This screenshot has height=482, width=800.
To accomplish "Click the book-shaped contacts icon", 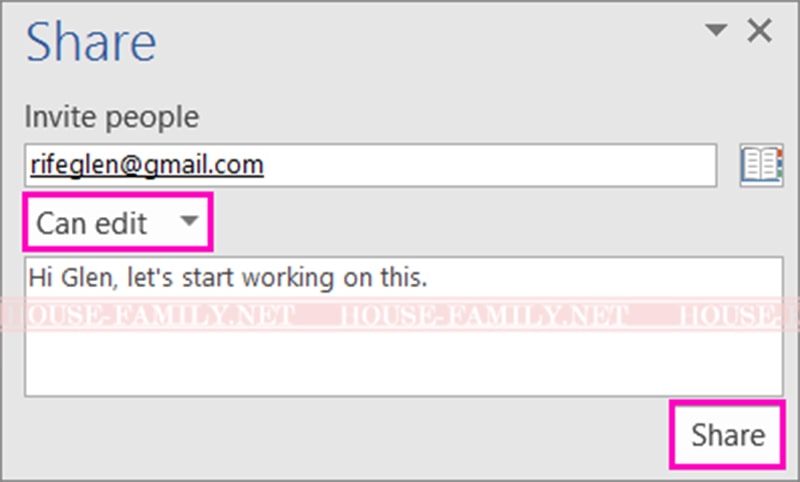I will (x=761, y=165).
